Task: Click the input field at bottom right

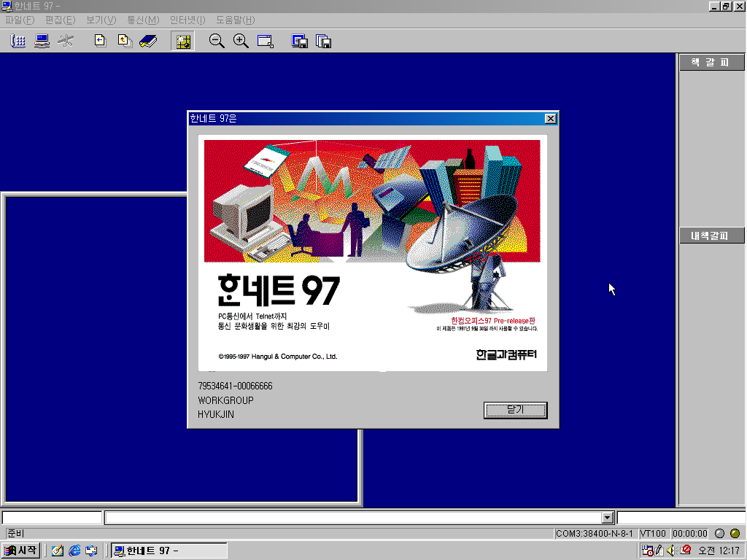Action: click(681, 518)
